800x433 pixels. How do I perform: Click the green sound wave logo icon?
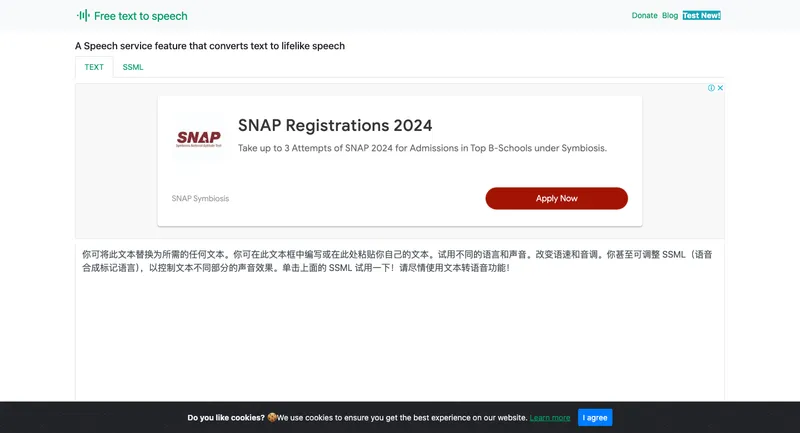tap(83, 16)
